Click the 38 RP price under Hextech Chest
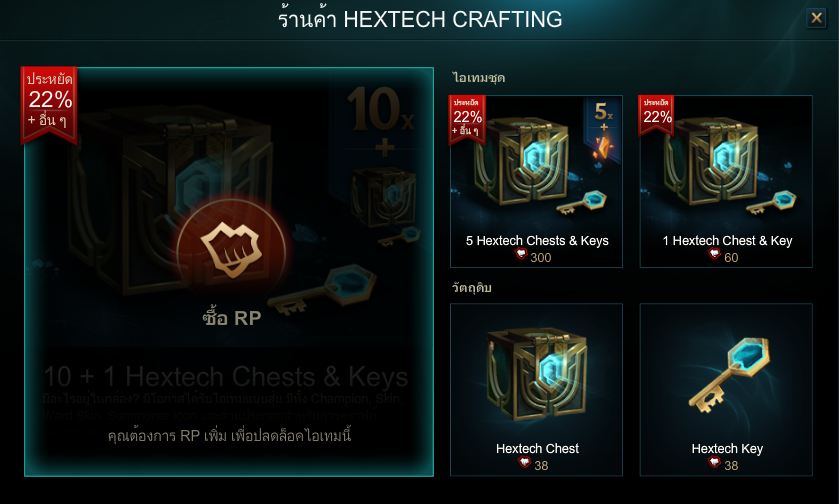 (533, 464)
